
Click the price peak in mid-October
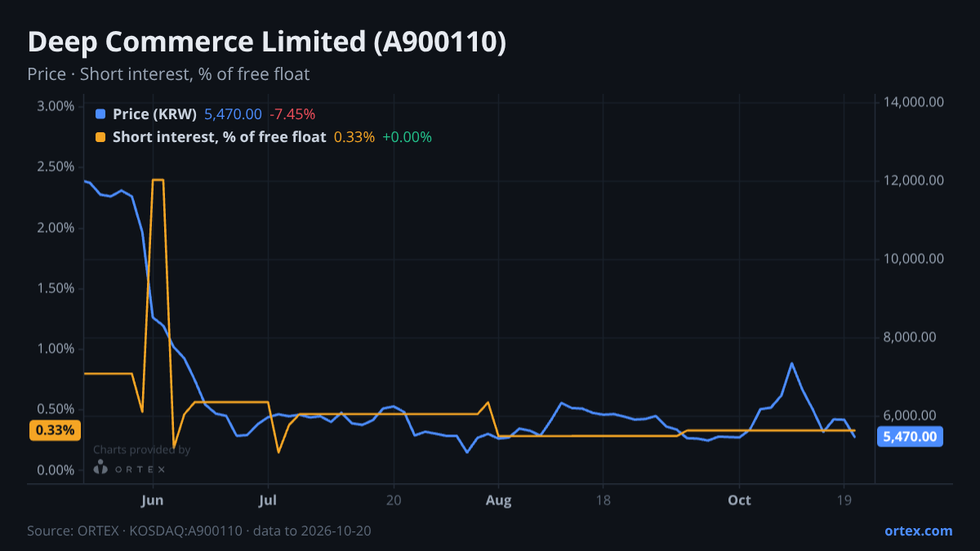(x=791, y=363)
